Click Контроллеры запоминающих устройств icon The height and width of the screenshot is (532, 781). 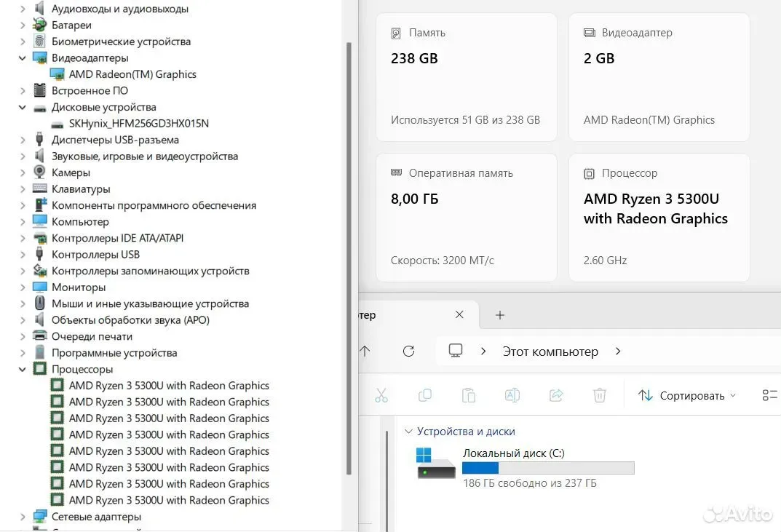tap(40, 271)
